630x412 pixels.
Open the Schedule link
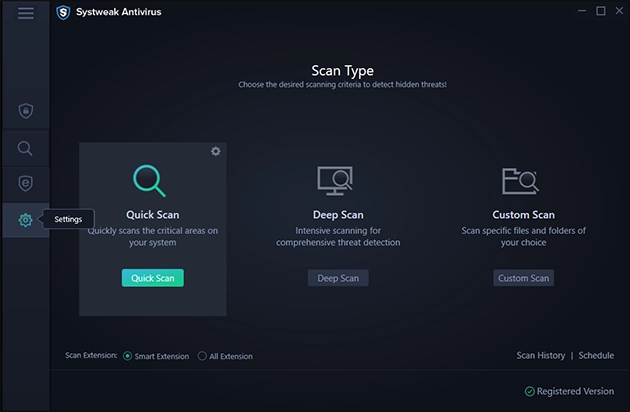[x=596, y=355]
